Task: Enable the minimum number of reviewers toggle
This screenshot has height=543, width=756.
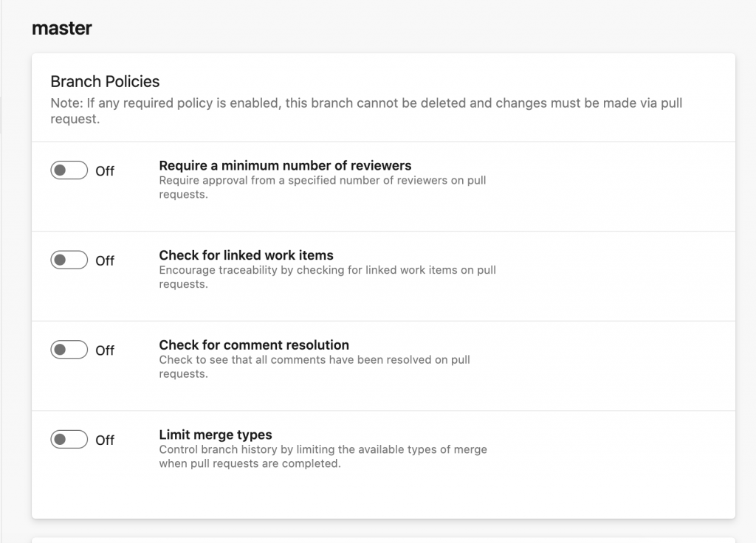Action: tap(69, 170)
